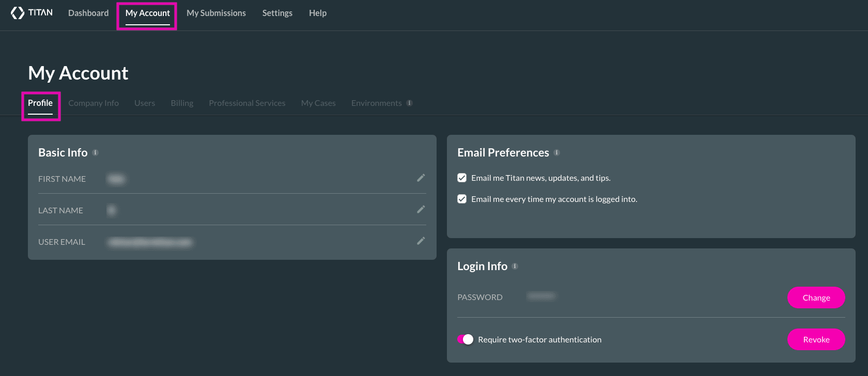
Task: Click the Revoke button
Action: pos(816,339)
